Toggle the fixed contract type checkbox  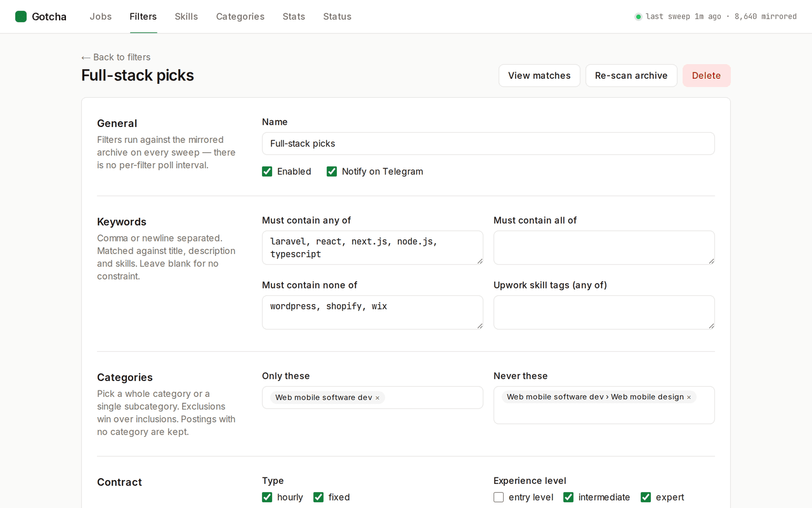point(318,497)
